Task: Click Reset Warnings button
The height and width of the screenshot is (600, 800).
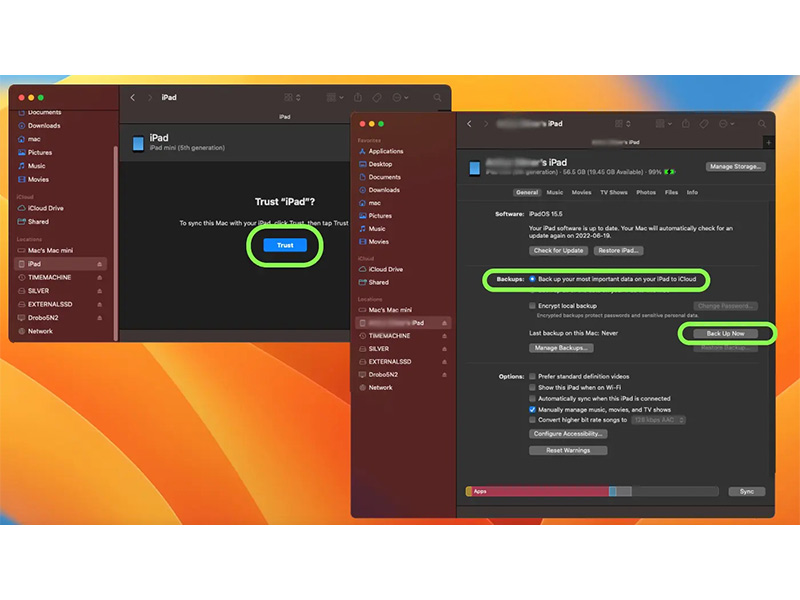Action: 568,451
